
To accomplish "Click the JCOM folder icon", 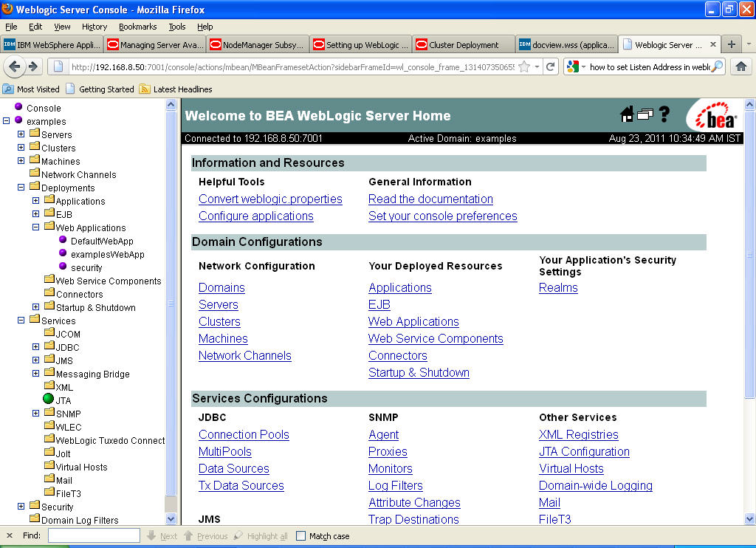I will (49, 332).
